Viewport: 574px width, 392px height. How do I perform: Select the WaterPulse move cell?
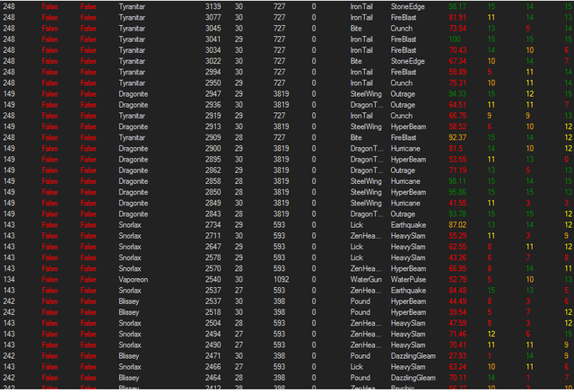[408, 280]
